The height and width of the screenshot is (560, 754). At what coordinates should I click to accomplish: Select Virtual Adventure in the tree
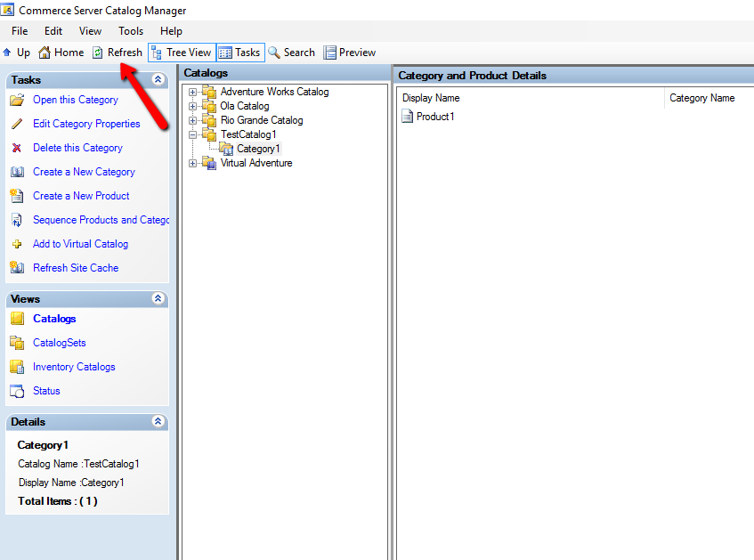(x=256, y=163)
